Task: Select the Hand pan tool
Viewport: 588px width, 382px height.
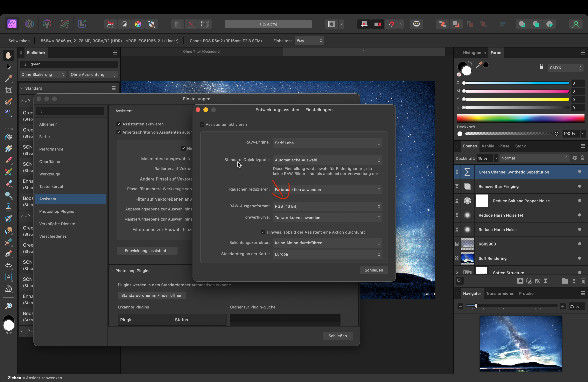Action: (9, 55)
